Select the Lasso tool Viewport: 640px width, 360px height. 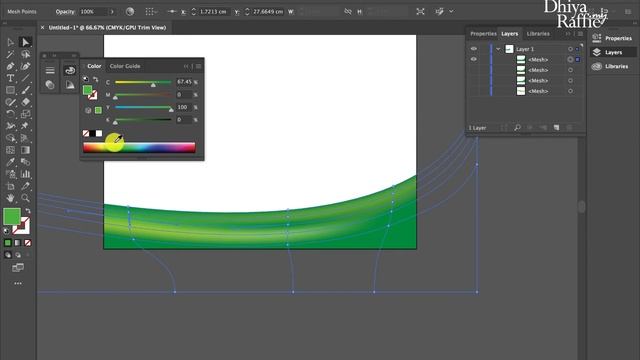[x=25, y=54]
